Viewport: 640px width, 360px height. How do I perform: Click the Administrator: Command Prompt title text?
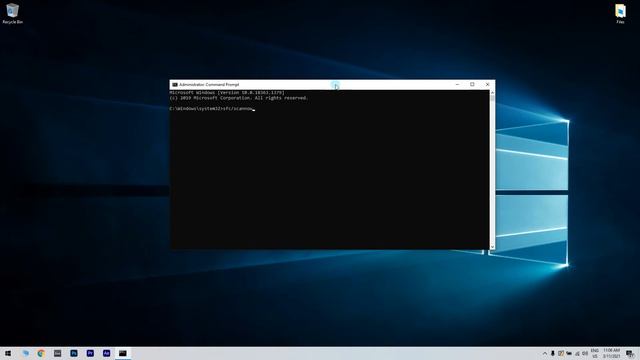(x=209, y=84)
